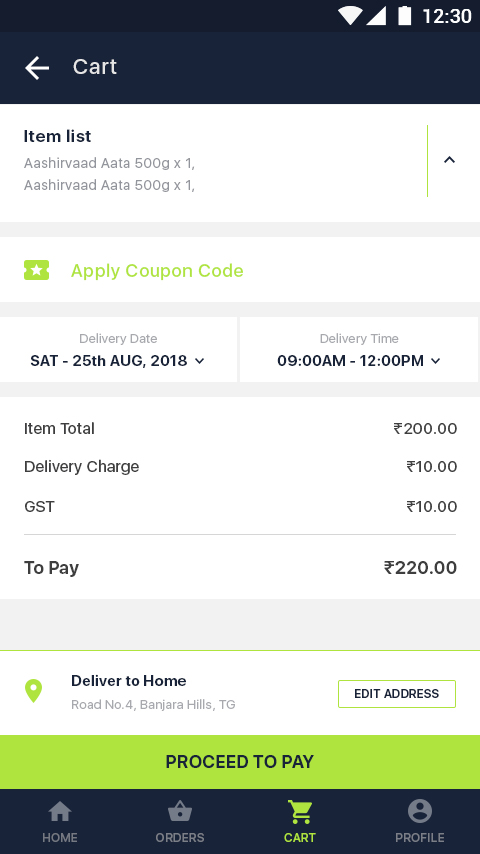
Task: Collapse the Item list chevron
Action: pos(449,160)
